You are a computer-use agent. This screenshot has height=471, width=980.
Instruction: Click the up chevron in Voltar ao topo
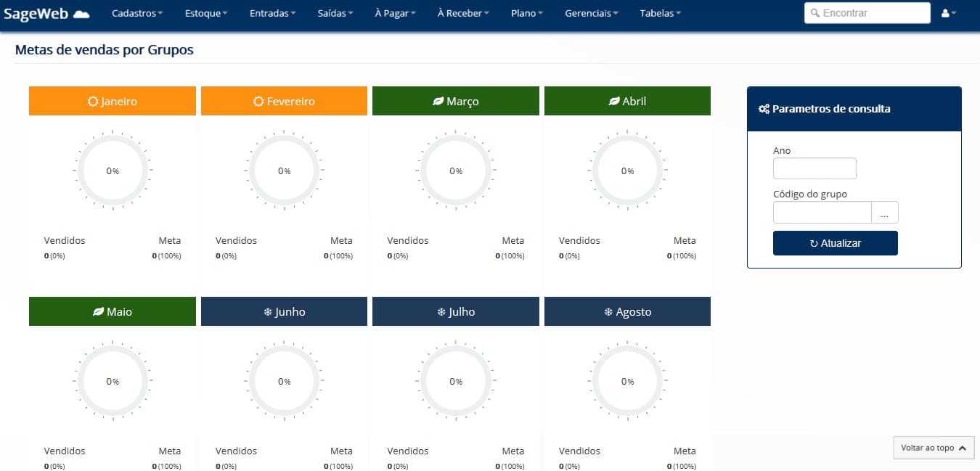click(962, 449)
